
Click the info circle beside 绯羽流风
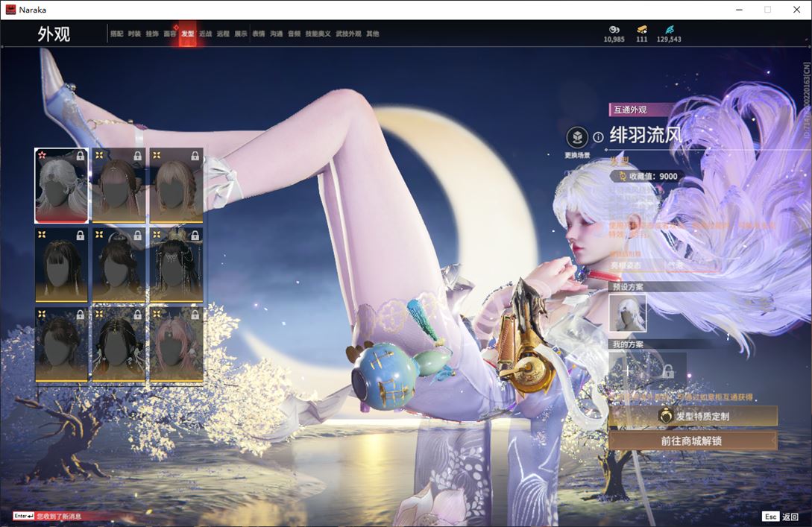[598, 137]
